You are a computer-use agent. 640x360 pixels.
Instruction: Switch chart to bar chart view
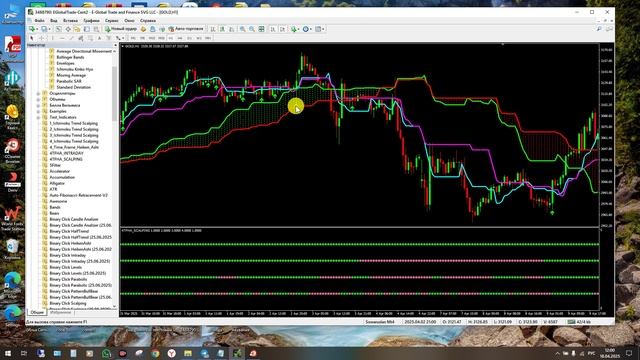pyautogui.click(x=213, y=29)
